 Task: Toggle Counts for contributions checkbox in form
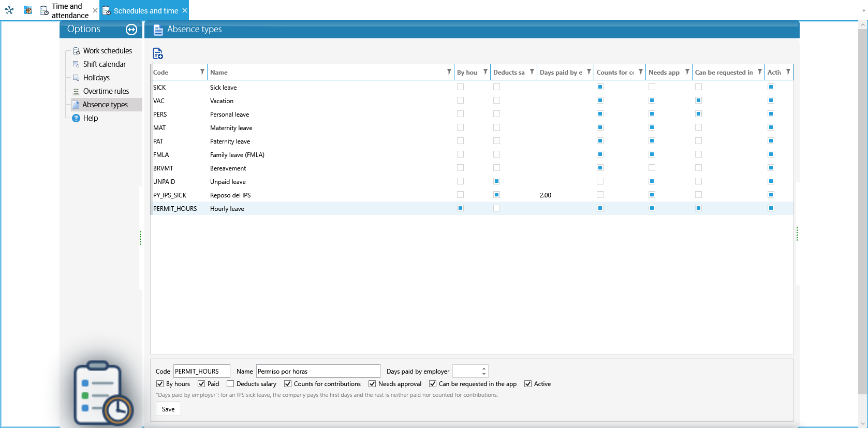[288, 384]
